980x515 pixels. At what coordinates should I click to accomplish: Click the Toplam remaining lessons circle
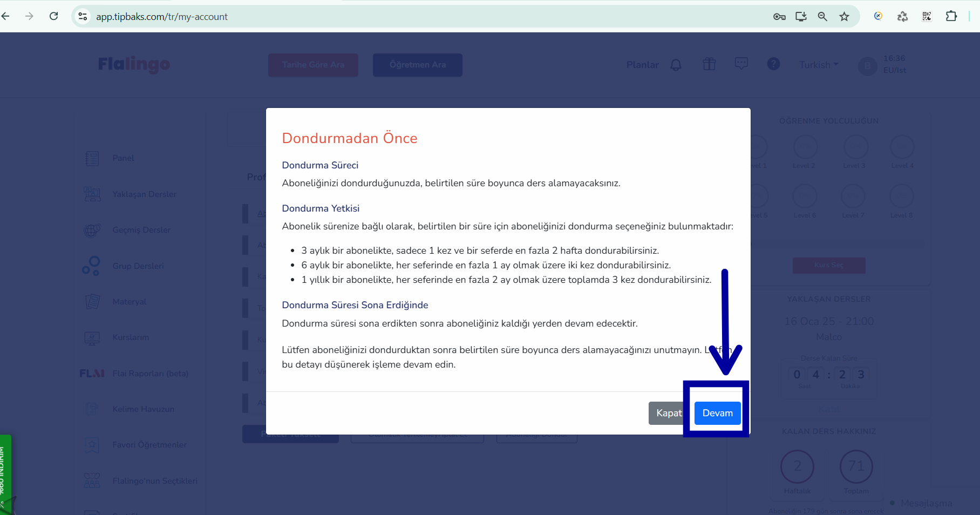856,466
